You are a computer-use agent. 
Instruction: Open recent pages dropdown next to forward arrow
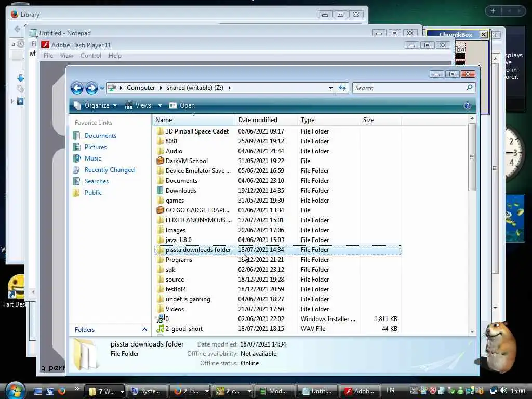[102, 88]
